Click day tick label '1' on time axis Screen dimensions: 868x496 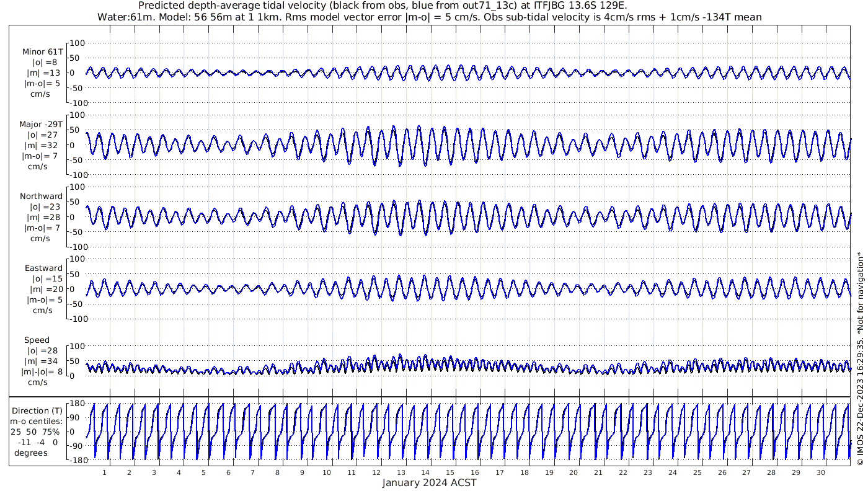tap(104, 472)
